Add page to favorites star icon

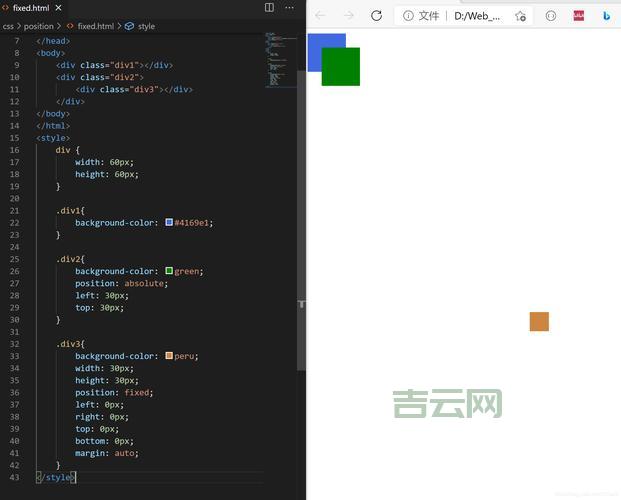[520, 16]
